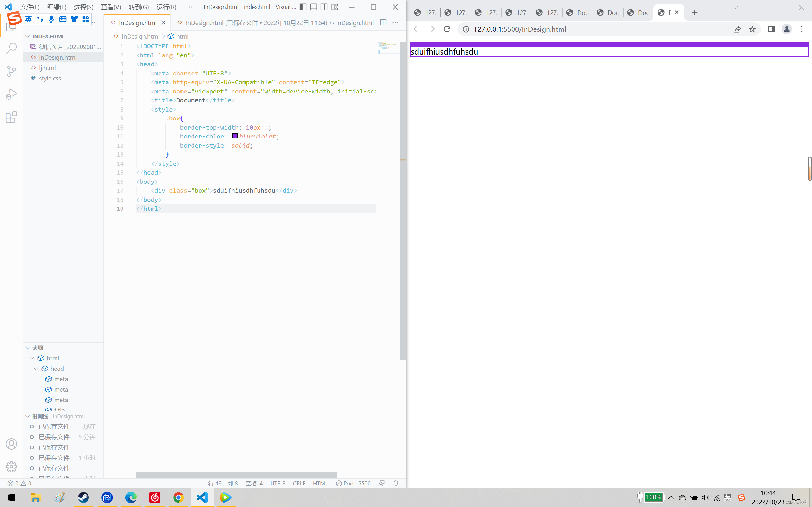This screenshot has width=812, height=507.
Task: Click Port : 5500 in status bar
Action: [353, 483]
